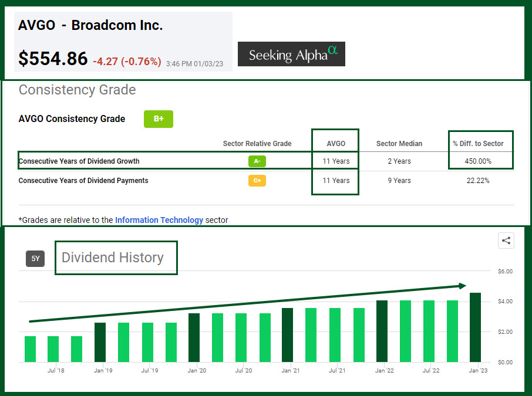Click the Sector Relative Grade column header

point(257,144)
